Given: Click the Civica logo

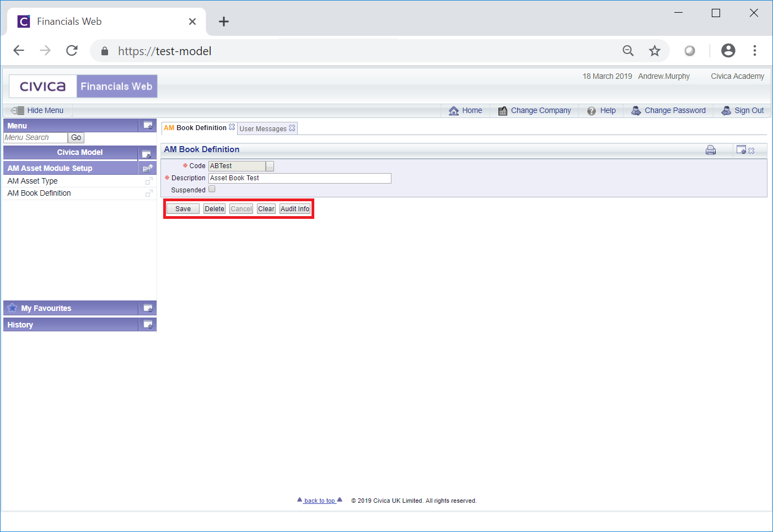Looking at the screenshot, I should (x=42, y=87).
